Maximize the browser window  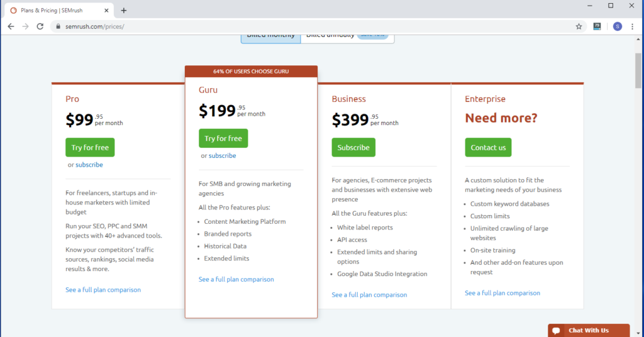pos(611,6)
